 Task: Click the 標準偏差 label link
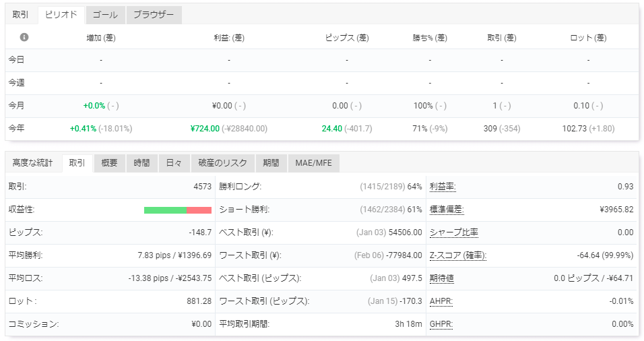[x=447, y=210]
